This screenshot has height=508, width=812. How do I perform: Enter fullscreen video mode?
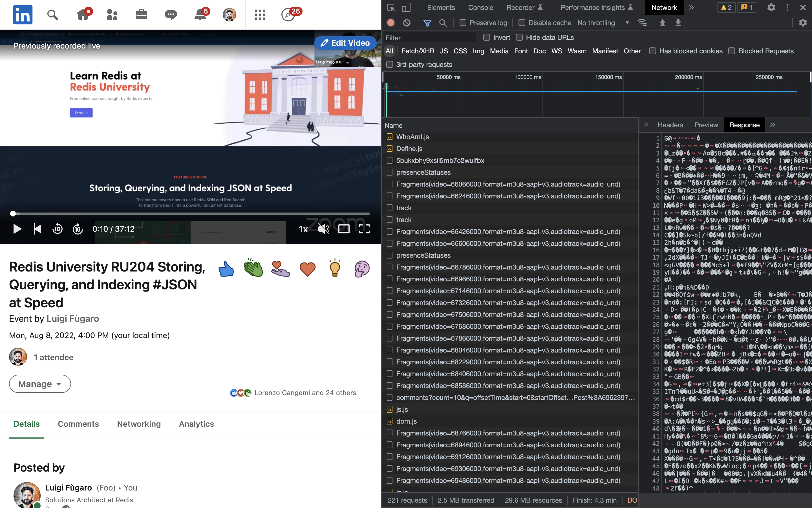point(364,229)
